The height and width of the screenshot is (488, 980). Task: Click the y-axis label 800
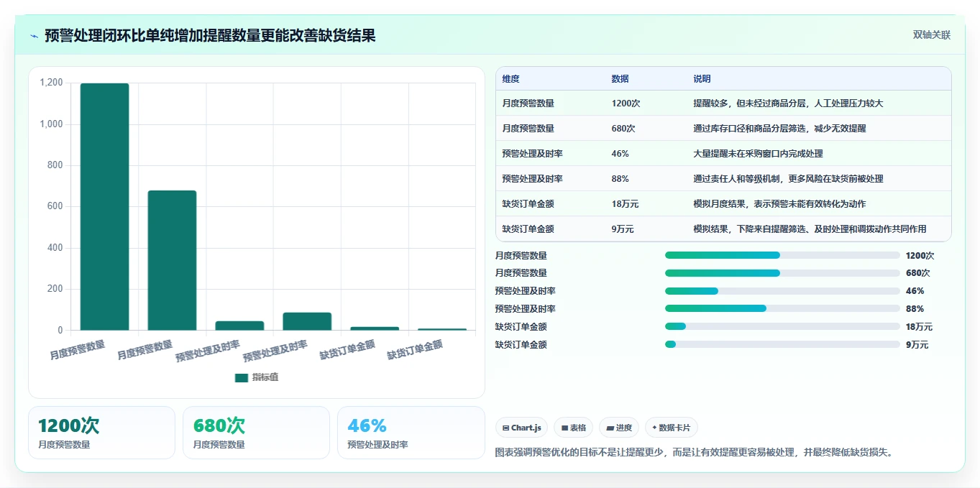click(55, 165)
